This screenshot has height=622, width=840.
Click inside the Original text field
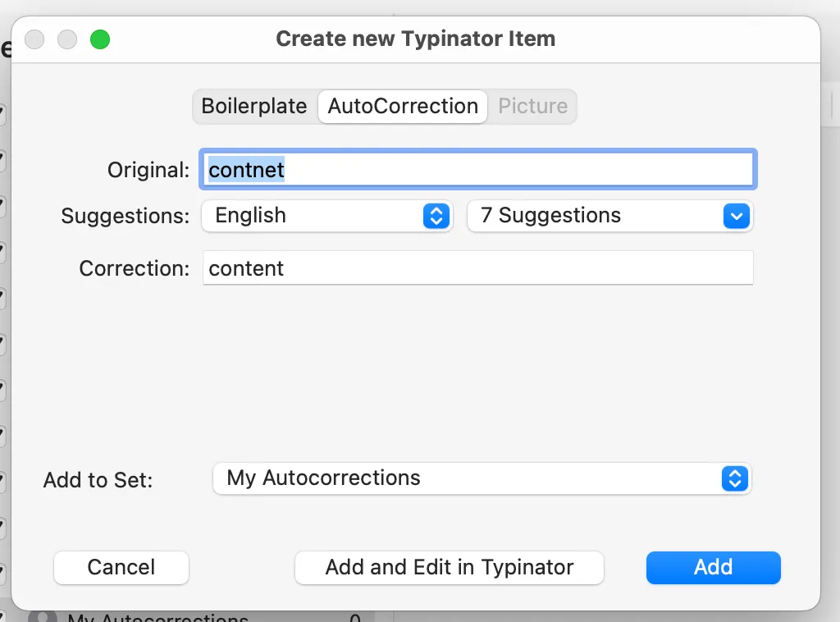478,169
